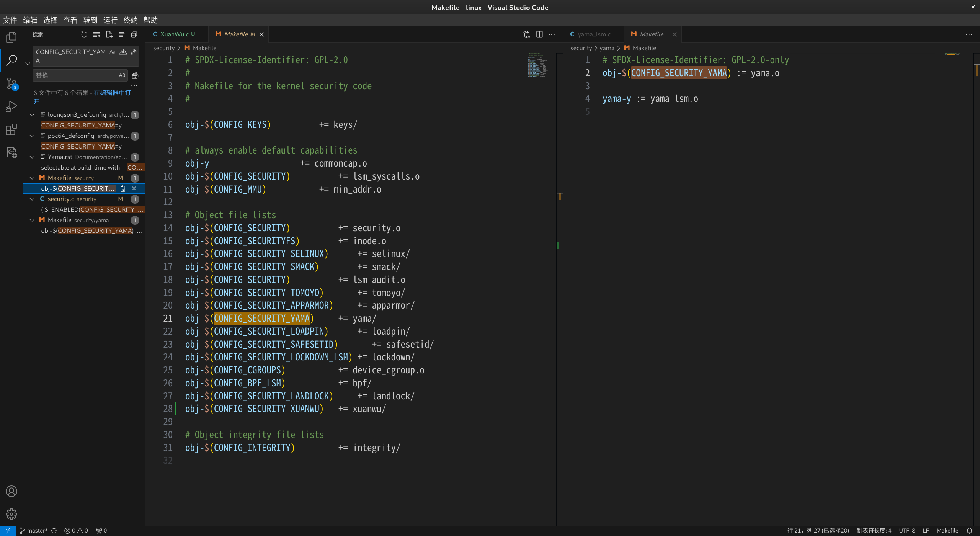Click the UTF-8 encoding selector
This screenshot has width=980, height=536.
pos(907,531)
